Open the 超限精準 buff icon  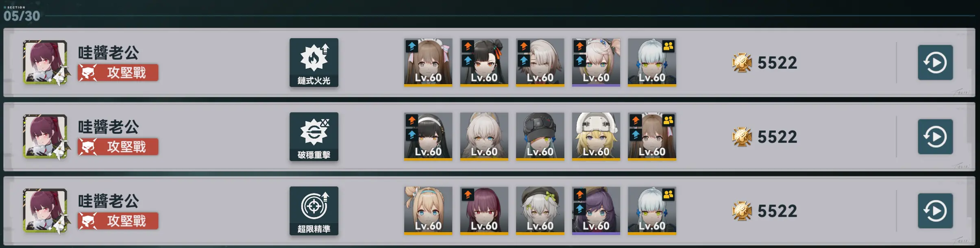click(x=314, y=211)
